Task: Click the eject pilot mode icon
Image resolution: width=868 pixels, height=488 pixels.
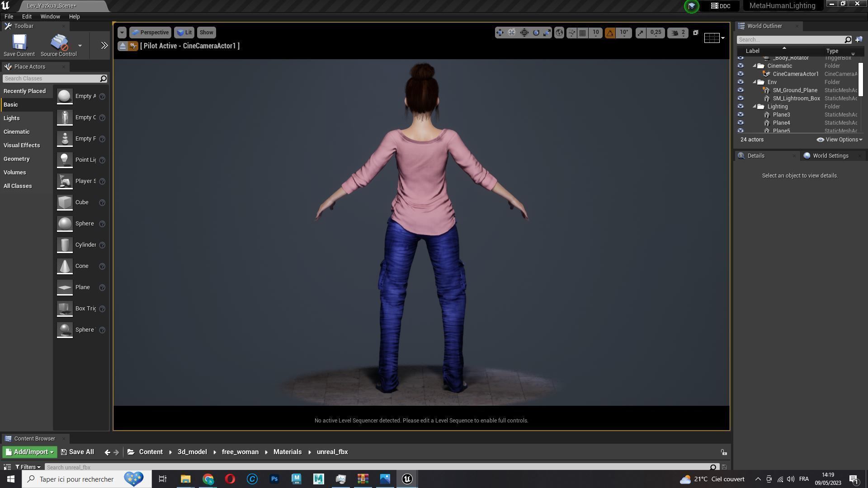Action: click(123, 46)
